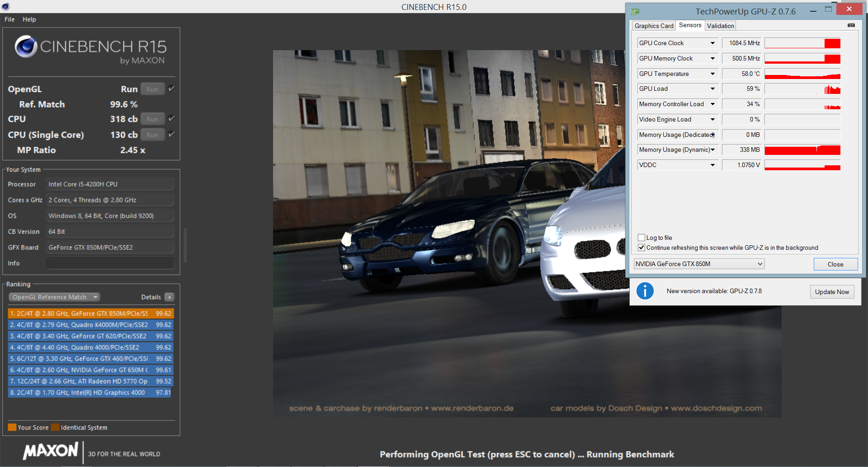Toggle the CPU (Single Core) test checkmark
This screenshot has width=868, height=467.
[x=171, y=134]
